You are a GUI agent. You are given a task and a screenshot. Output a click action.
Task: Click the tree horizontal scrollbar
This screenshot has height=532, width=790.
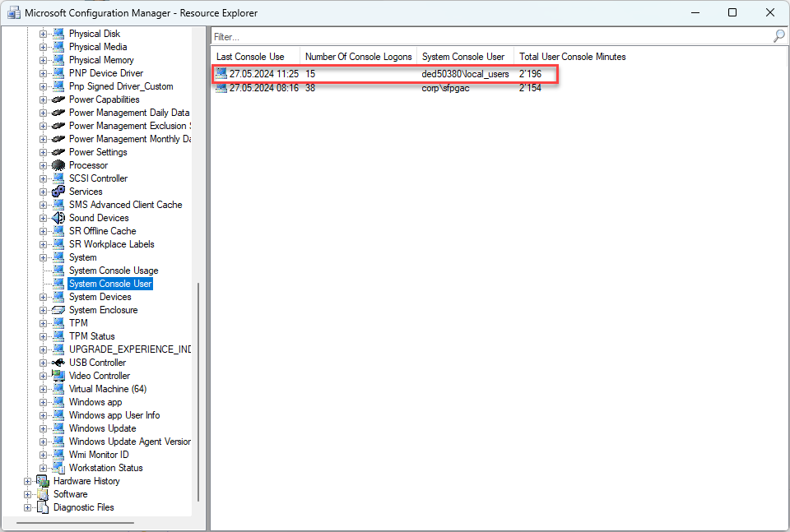76,523
